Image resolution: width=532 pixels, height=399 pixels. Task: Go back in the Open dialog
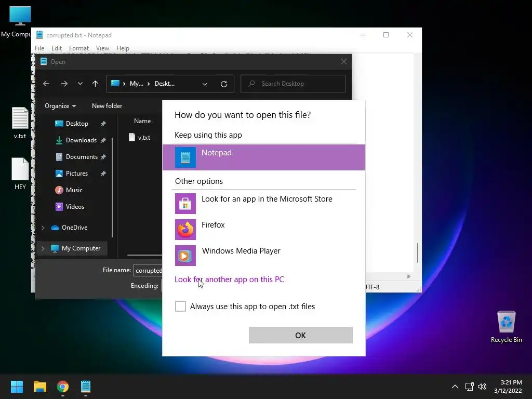point(46,84)
